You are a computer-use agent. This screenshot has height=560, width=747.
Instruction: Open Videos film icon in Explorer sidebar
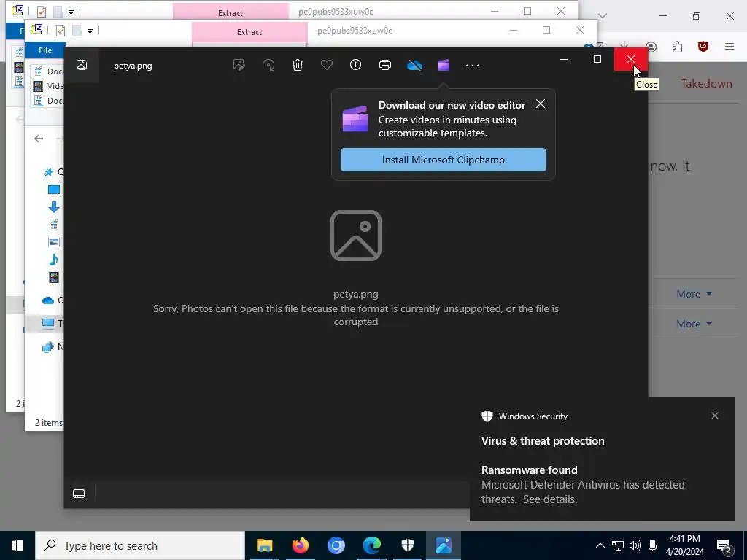coord(54,277)
